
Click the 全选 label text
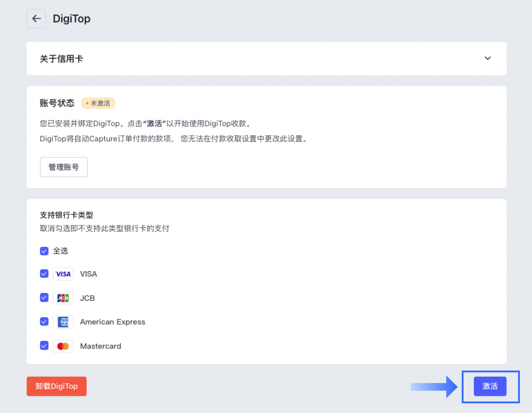pyautogui.click(x=60, y=251)
